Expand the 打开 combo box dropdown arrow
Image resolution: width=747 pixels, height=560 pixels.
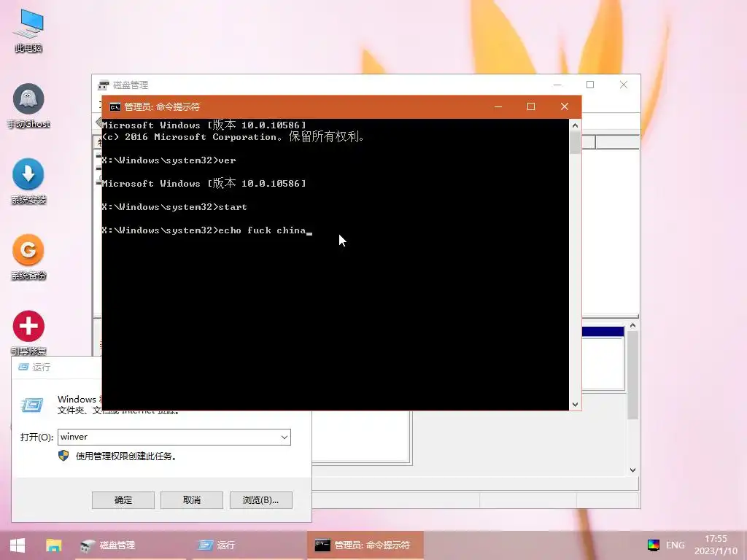[285, 437]
